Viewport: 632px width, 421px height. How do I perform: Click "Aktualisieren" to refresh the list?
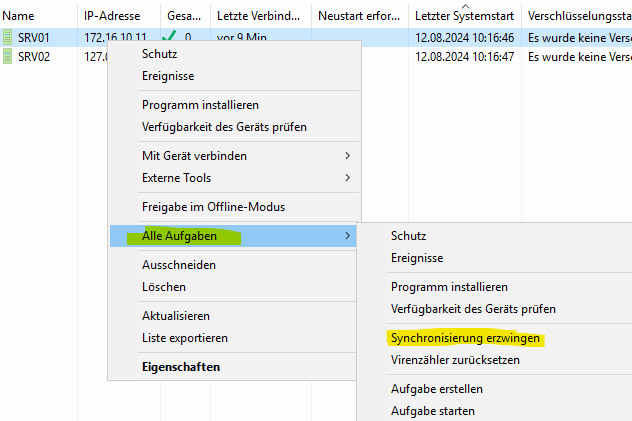(x=175, y=316)
